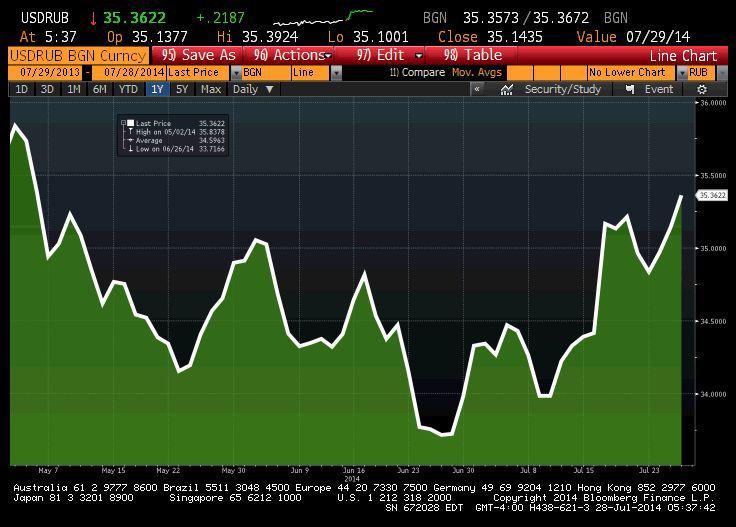The width and height of the screenshot is (736, 527).
Task: Select the 1M time range
Action: [x=74, y=89]
